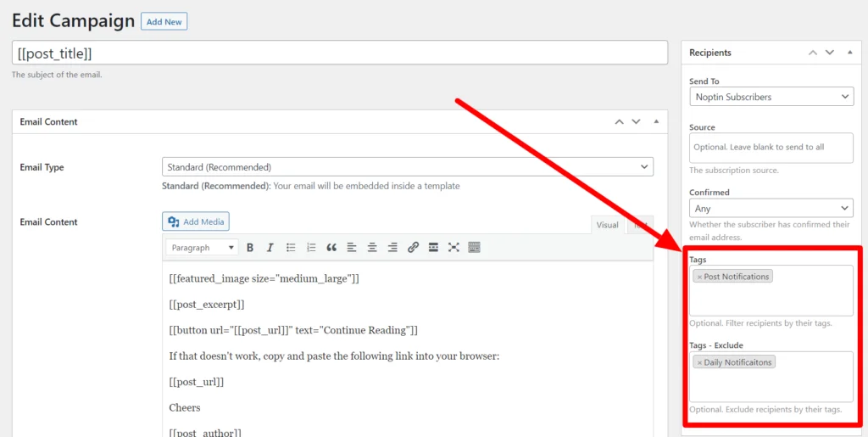Click inside the Tags field
This screenshot has height=437, width=868.
point(771,290)
